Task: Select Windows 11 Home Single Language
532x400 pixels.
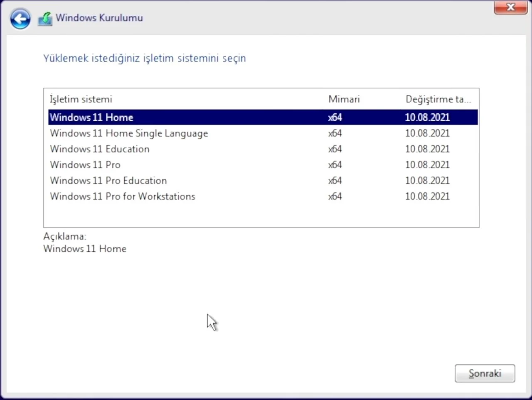Action: (263, 133)
